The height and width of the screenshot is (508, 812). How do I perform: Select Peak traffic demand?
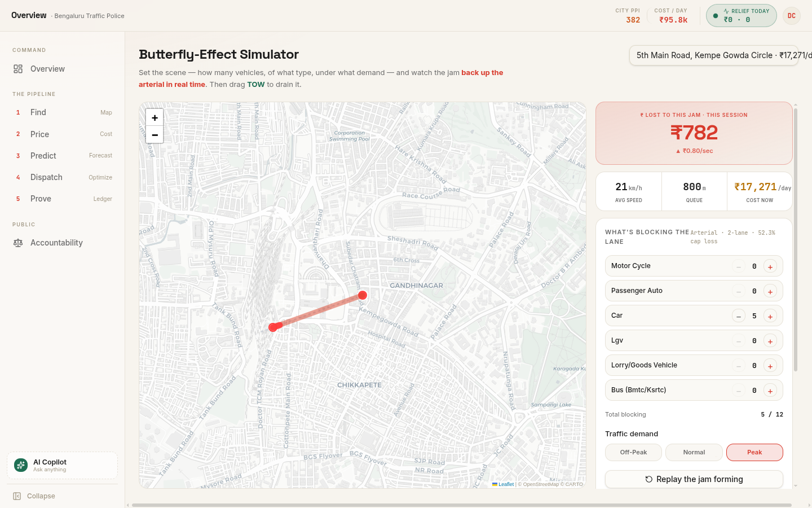pos(754,452)
